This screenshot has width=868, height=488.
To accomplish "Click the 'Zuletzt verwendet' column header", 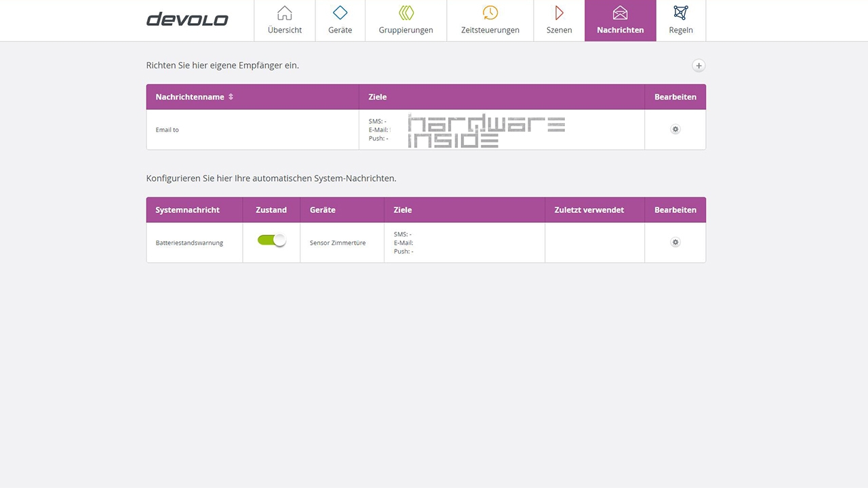I will (589, 210).
